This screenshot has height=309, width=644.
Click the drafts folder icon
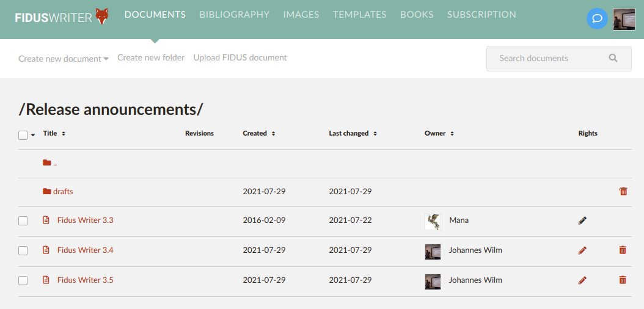coord(47,191)
